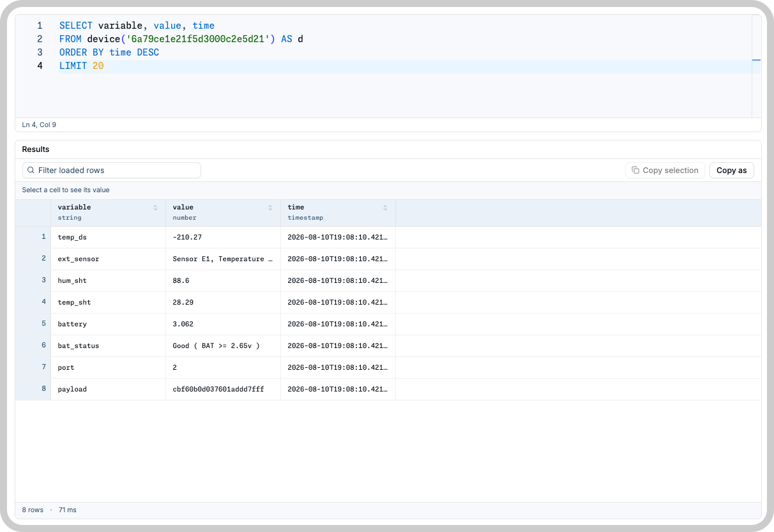Viewport: 774px width, 532px height.
Task: Click the 71 ms query time status
Action: click(67, 510)
